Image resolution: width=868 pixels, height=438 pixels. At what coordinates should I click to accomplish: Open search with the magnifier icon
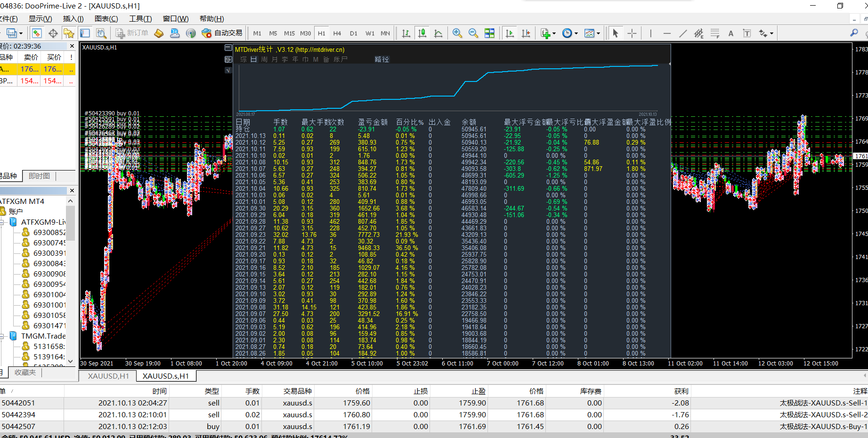point(854,33)
